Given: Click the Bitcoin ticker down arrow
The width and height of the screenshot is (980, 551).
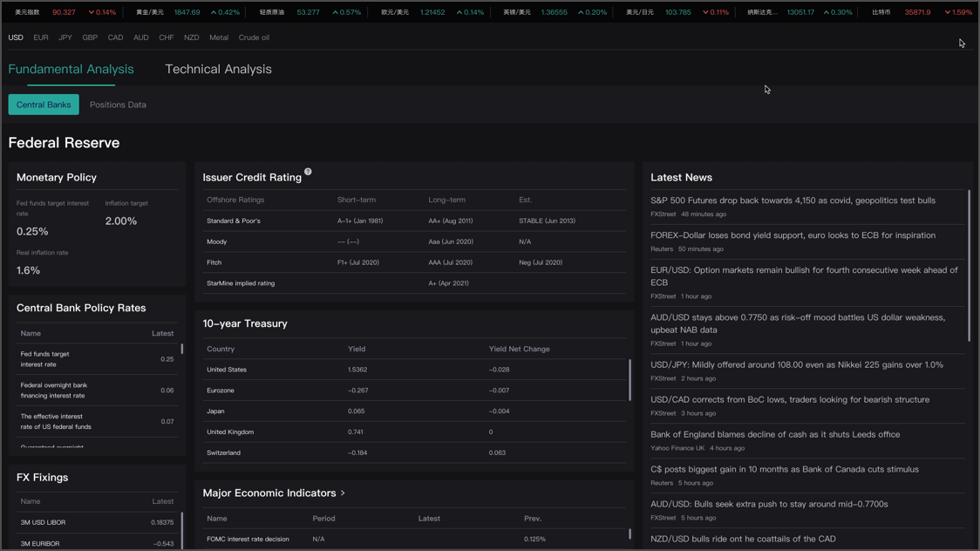Looking at the screenshot, I should [x=948, y=12].
